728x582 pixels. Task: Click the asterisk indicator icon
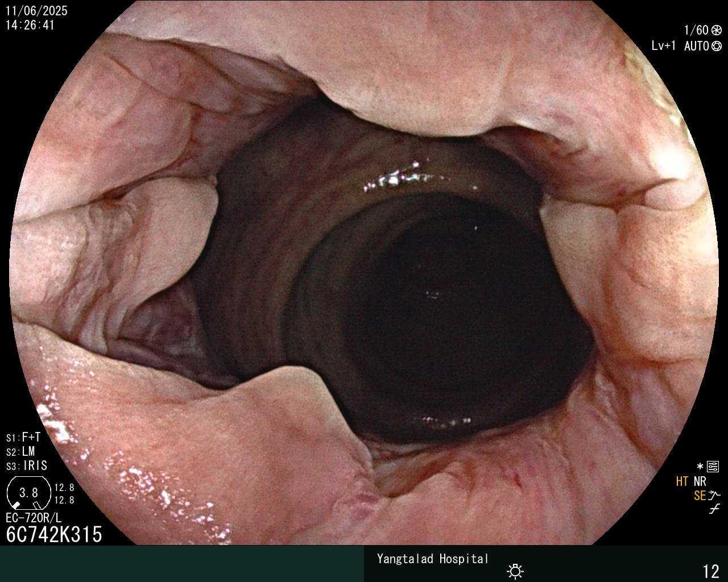click(x=700, y=467)
